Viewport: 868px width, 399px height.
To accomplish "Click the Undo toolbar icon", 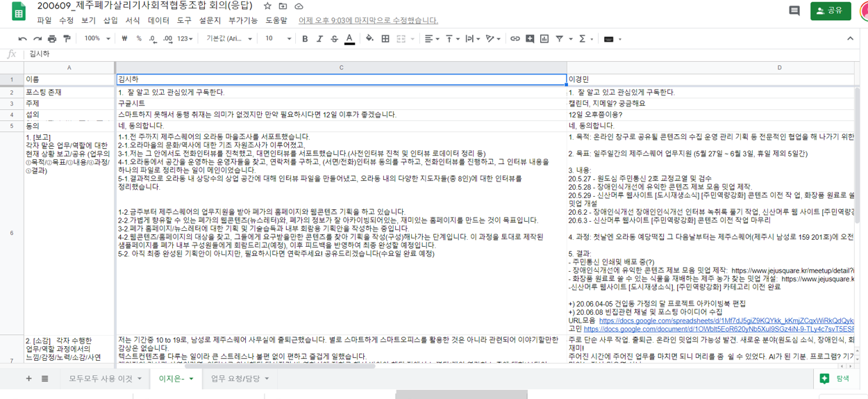I will point(23,39).
